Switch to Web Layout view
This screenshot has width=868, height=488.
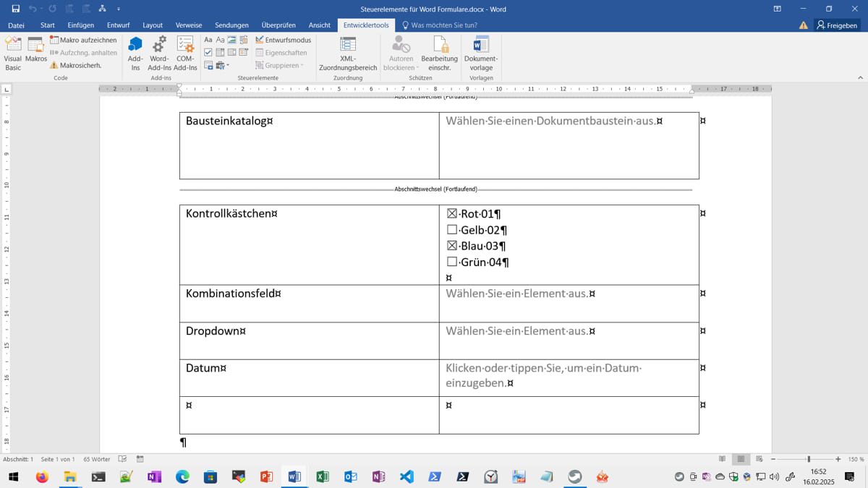click(x=759, y=459)
